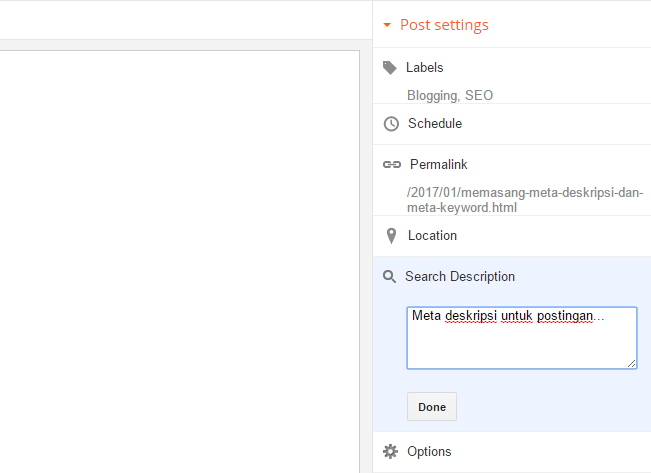Select the Search Description heading
The height and width of the screenshot is (473, 651).
tap(460, 277)
